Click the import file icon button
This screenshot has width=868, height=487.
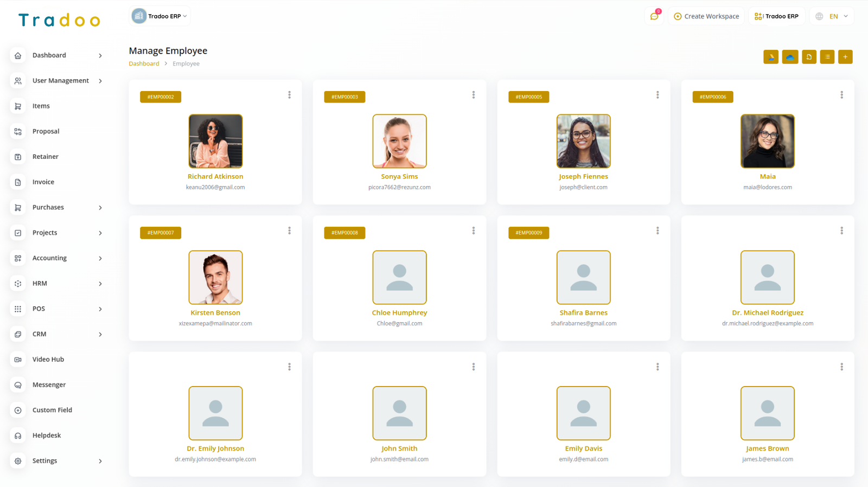point(809,57)
